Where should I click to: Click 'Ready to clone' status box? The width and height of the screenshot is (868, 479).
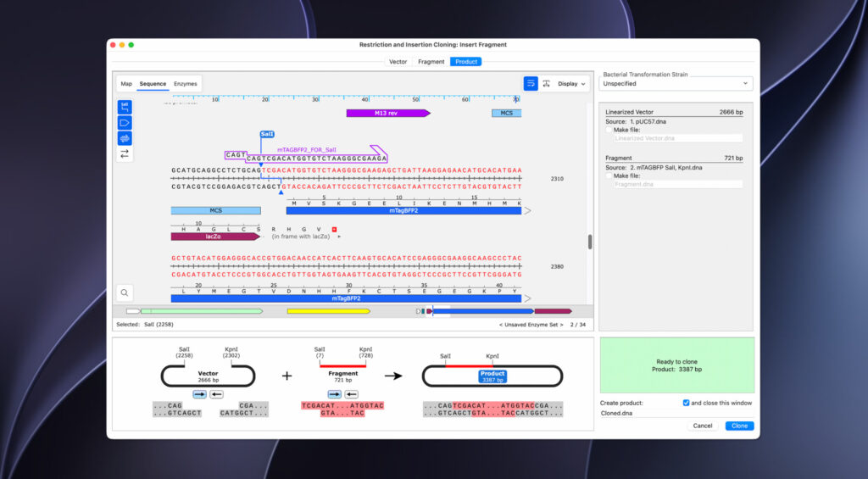coord(677,365)
